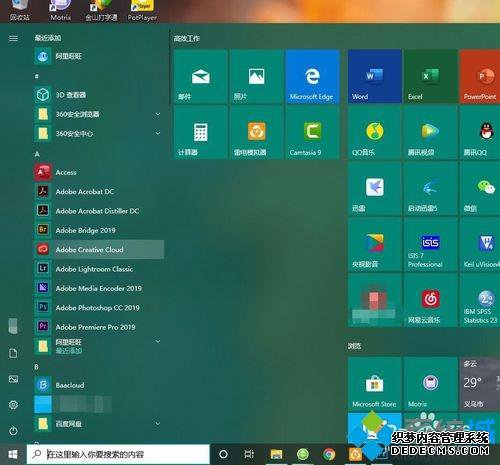Click the 浏览 tile group title
Screen dimensions: 500x465
354,346
